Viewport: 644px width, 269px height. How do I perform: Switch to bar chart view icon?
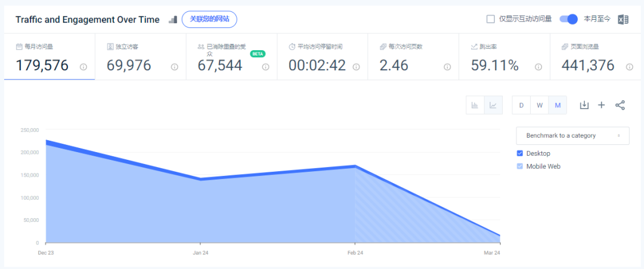475,105
